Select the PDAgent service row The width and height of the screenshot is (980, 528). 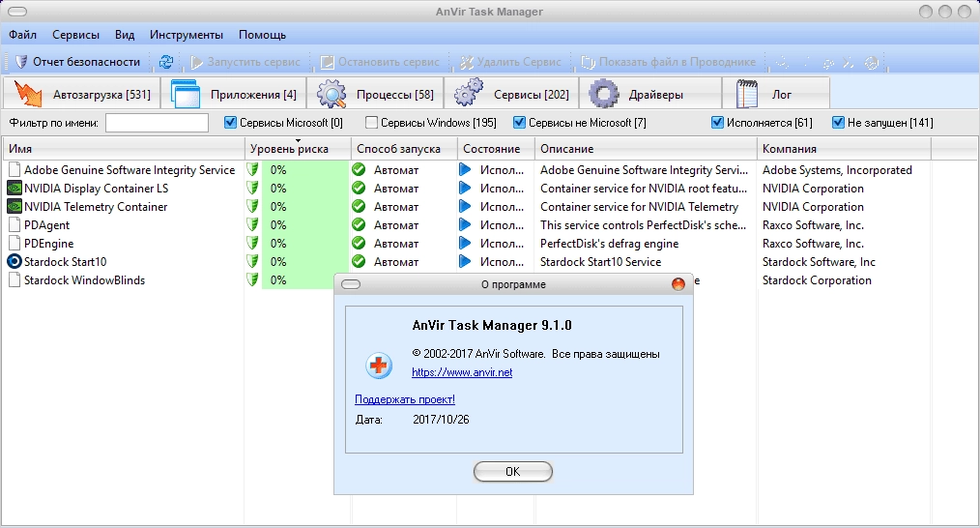(466, 225)
